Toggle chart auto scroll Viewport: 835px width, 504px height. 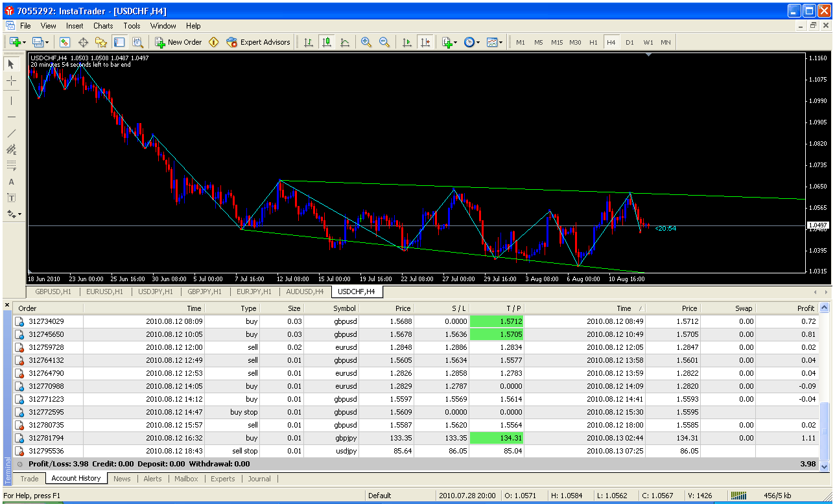click(407, 42)
